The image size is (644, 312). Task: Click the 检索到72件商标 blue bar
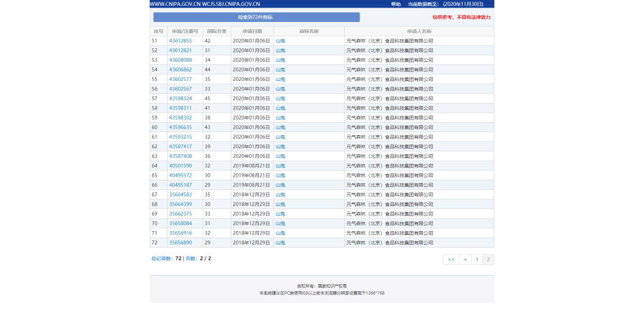point(256,17)
